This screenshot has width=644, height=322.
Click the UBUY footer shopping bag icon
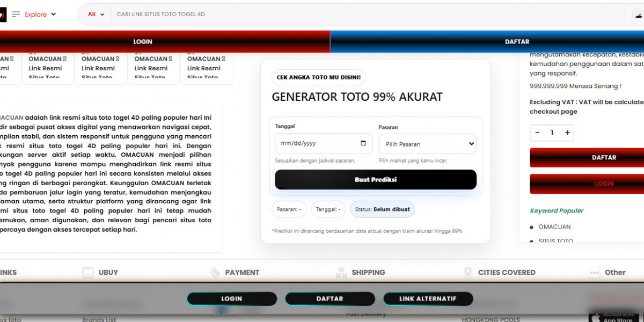88,273
